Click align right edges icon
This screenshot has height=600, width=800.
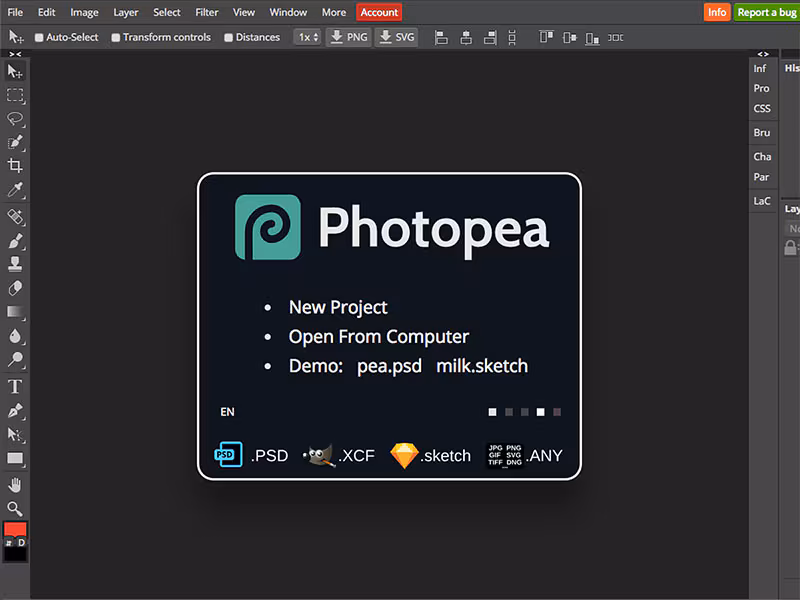click(x=490, y=37)
